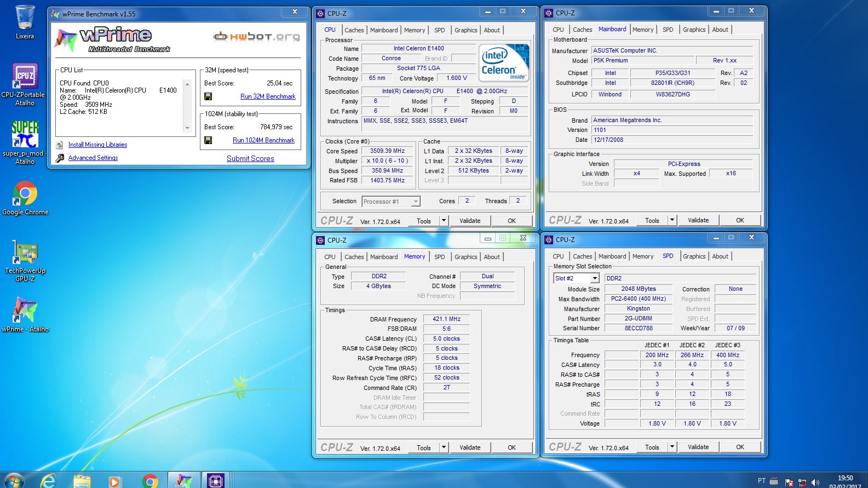The image size is (868, 488).
Task: Click the Run 1024M Benchmark link
Action: pos(263,140)
